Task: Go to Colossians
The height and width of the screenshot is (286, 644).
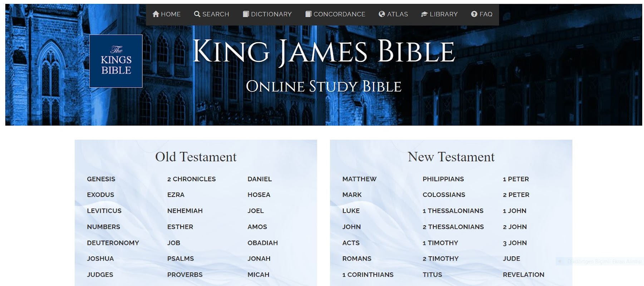Action: coord(444,195)
